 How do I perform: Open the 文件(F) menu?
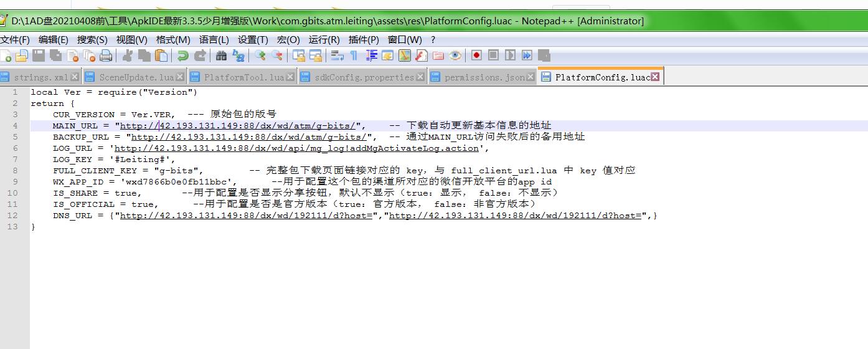tap(15, 39)
